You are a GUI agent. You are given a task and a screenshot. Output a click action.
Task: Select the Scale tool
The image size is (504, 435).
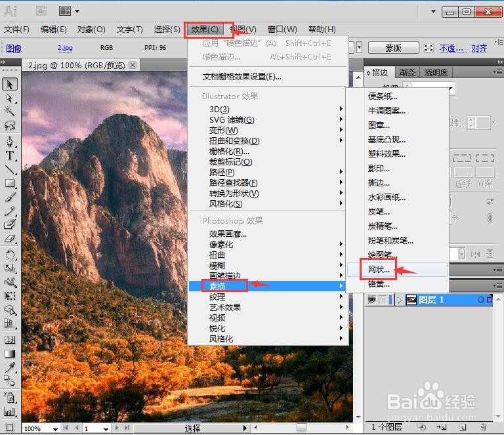click(x=10, y=268)
